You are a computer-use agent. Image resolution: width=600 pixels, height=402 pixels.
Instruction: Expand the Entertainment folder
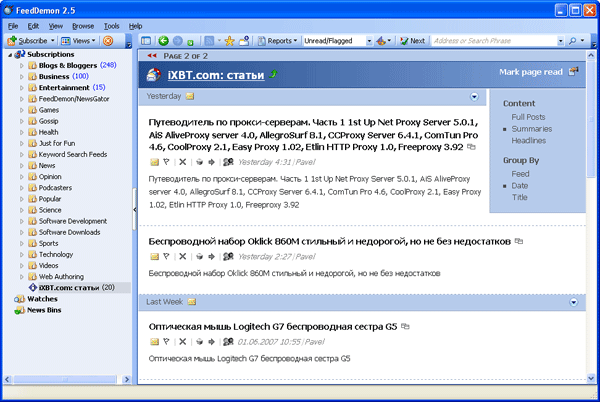pos(21,88)
